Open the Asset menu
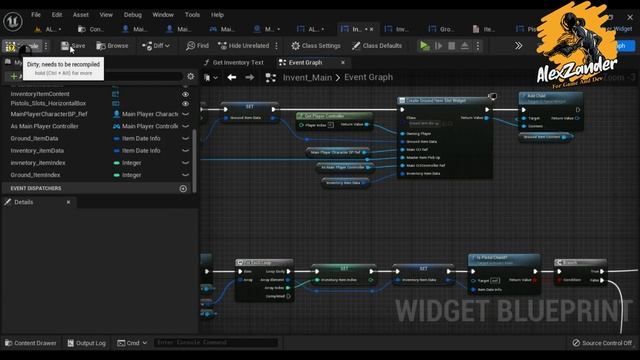 click(80, 15)
